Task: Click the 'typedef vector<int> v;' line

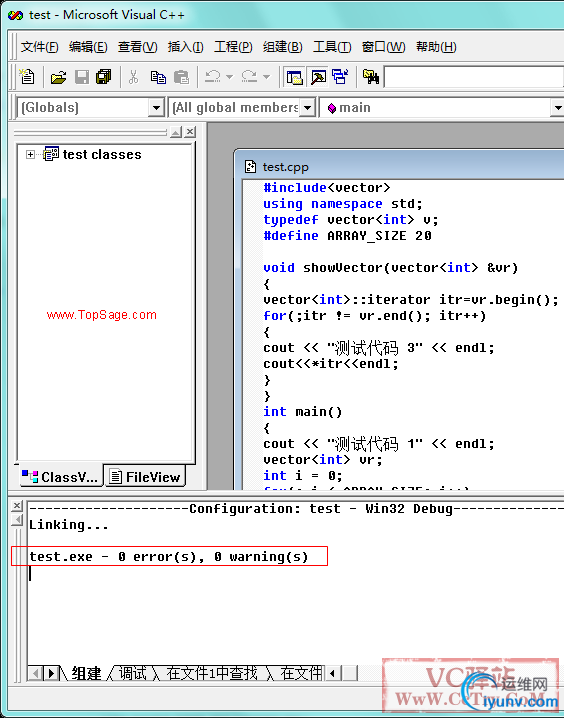Action: point(351,220)
